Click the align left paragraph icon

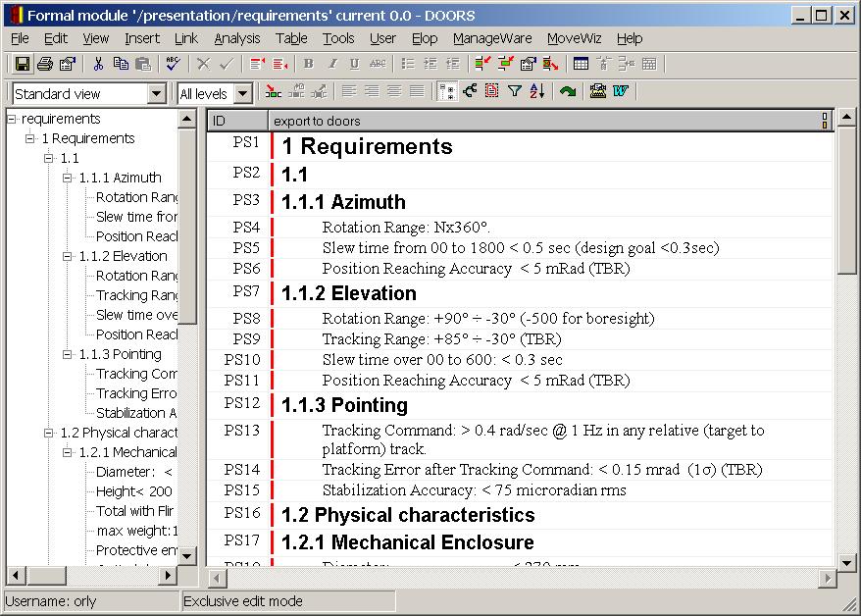click(x=349, y=91)
